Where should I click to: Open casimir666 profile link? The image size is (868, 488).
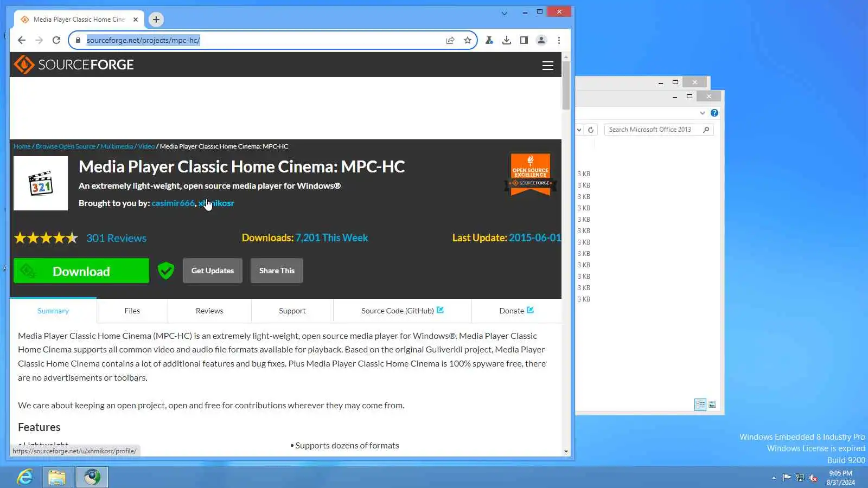click(173, 203)
